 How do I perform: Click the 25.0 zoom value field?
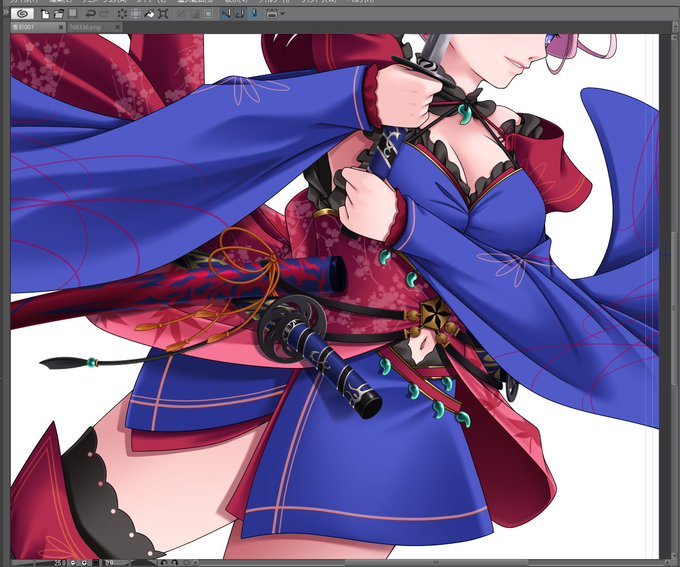[x=60, y=563]
